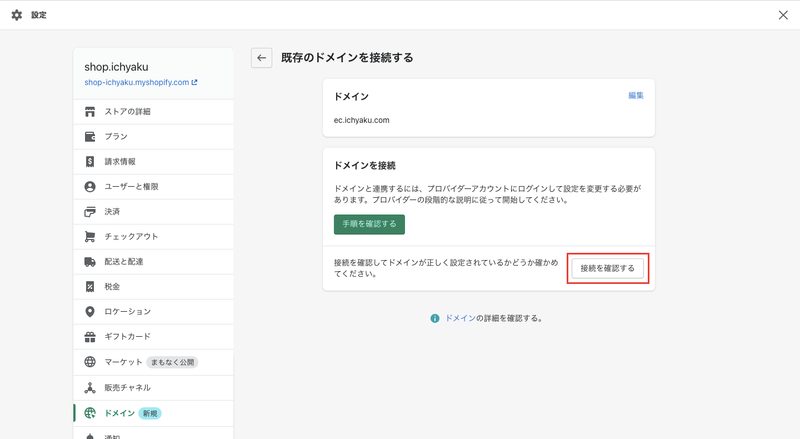Open the ドメイン details help link
The height and width of the screenshot is (439, 800).
[x=460, y=318]
